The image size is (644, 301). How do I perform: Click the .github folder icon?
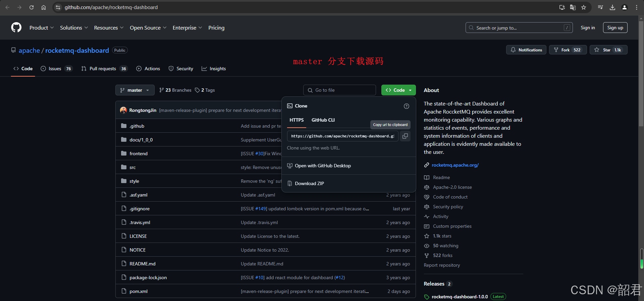pos(124,126)
